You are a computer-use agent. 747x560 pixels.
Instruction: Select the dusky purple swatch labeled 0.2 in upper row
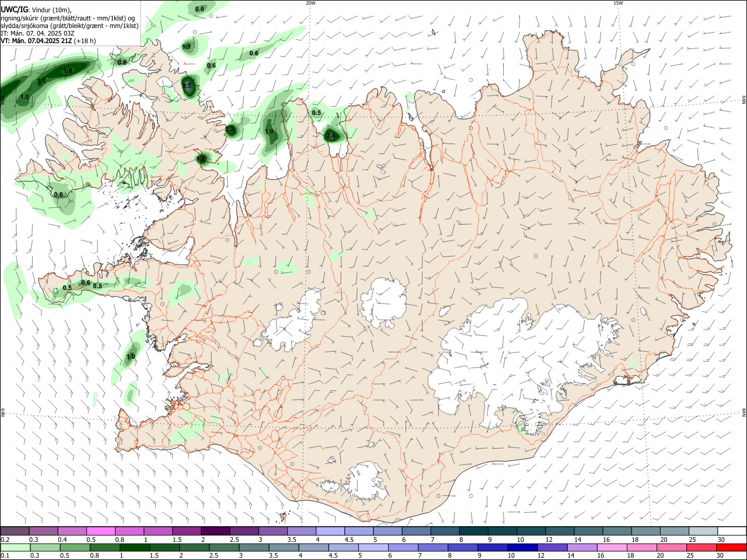tap(15, 531)
